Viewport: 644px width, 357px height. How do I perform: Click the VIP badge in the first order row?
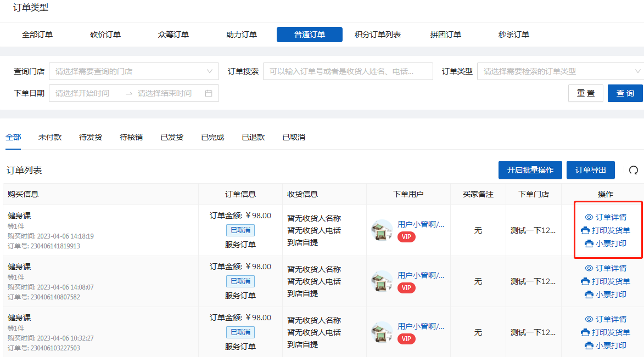[406, 237]
